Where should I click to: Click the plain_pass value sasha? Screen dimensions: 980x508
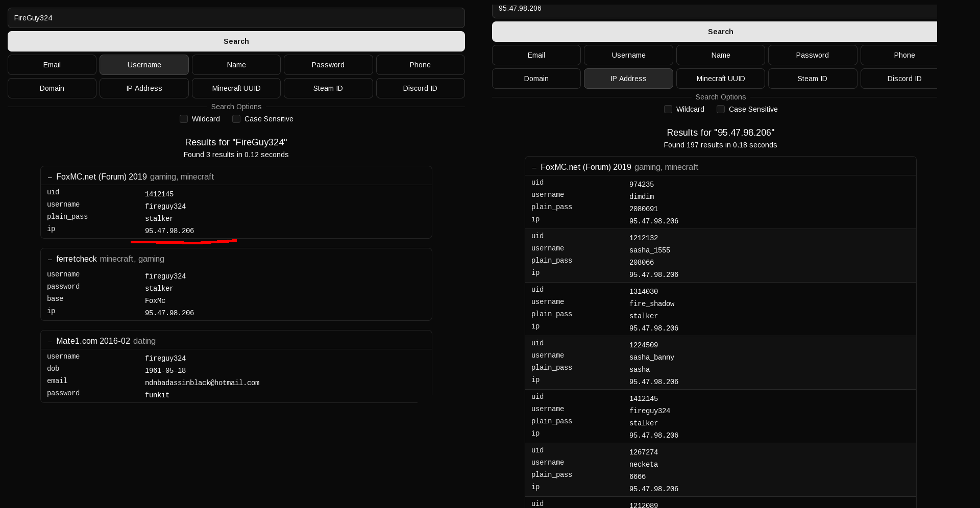(640, 370)
